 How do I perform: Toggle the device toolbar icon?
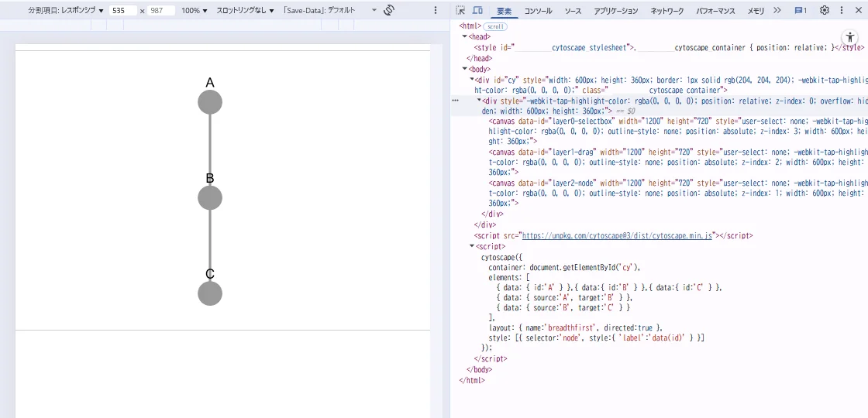(477, 11)
